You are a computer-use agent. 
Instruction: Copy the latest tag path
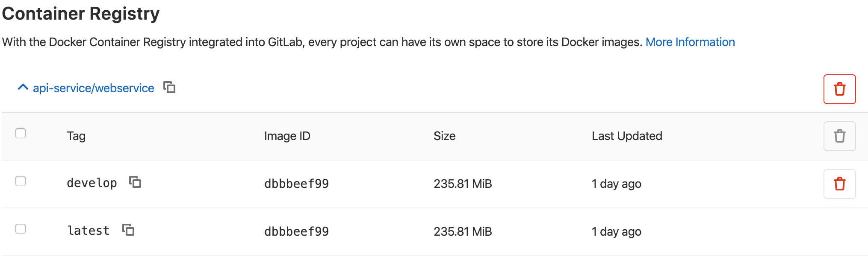128,230
